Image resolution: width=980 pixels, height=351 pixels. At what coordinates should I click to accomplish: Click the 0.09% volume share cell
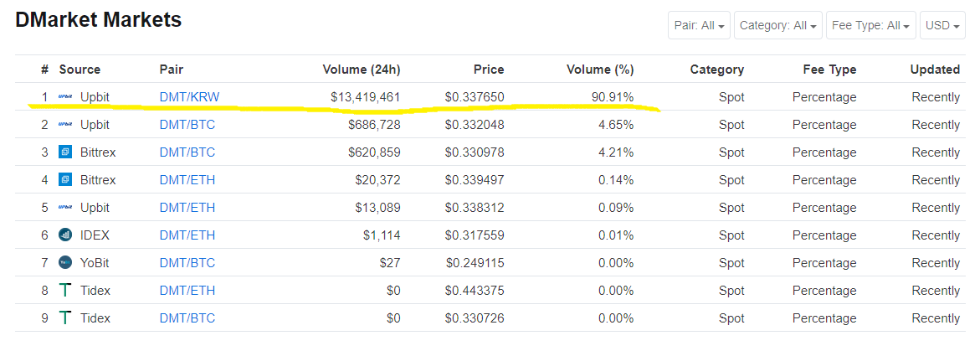616,207
